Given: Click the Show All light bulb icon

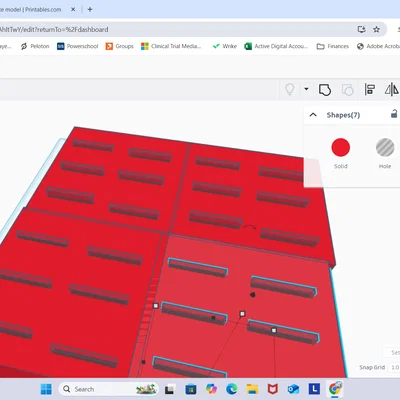Looking at the screenshot, I should click(x=290, y=89).
